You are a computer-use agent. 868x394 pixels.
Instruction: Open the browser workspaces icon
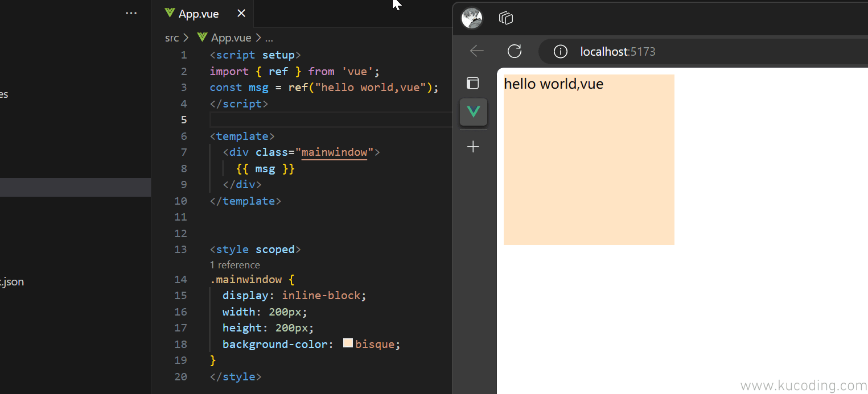[x=506, y=18]
